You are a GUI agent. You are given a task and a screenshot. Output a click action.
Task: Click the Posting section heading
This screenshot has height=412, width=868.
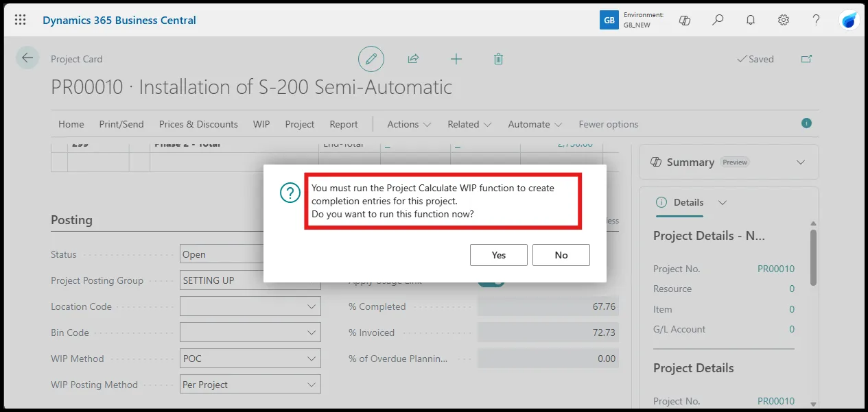(x=71, y=220)
